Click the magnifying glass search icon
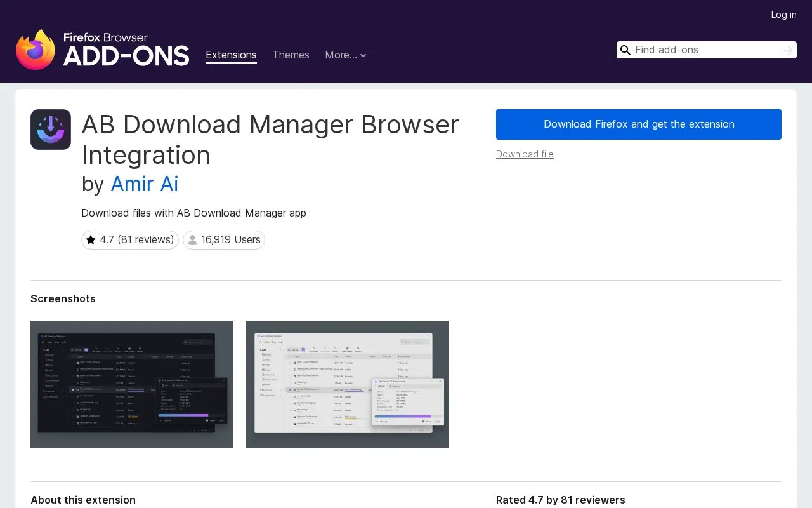The width and height of the screenshot is (812, 508). [x=625, y=50]
